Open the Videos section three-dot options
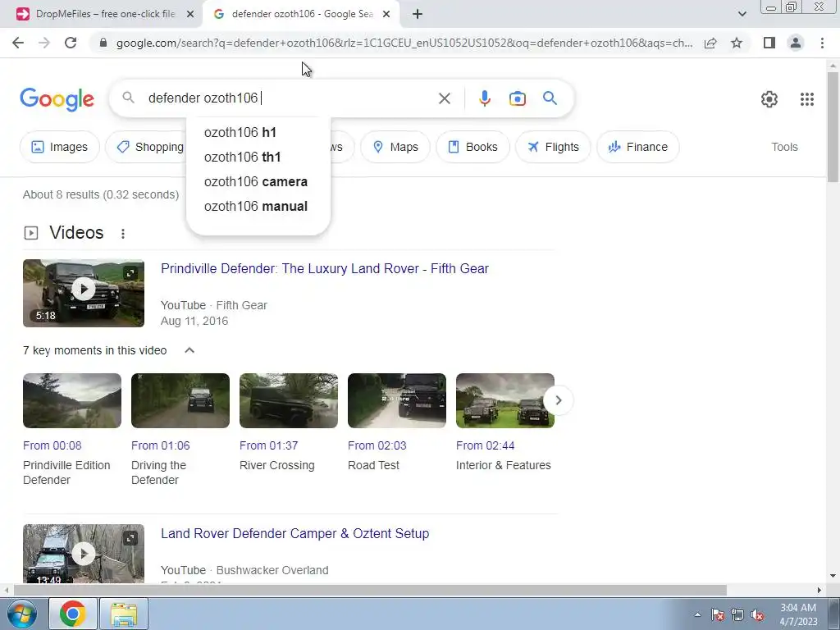This screenshot has height=630, width=840. tap(123, 234)
